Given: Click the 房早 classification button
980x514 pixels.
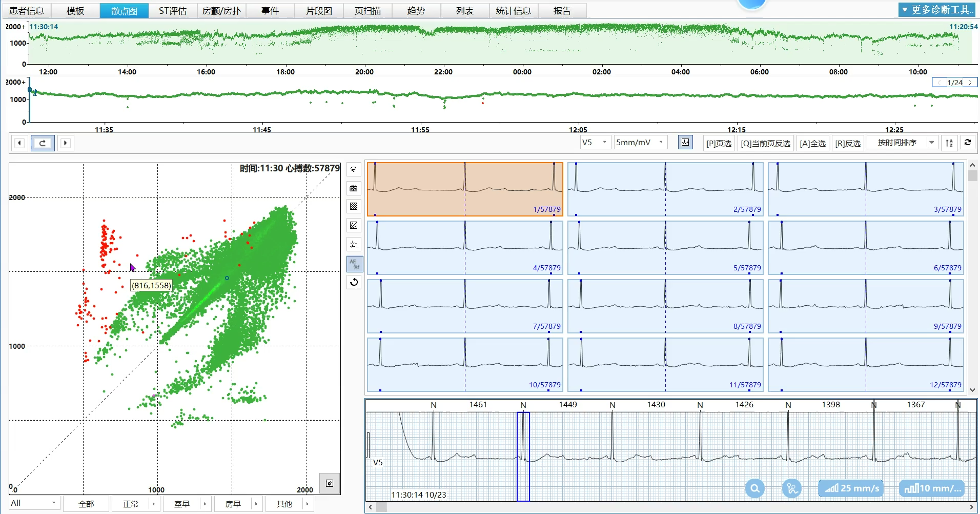Looking at the screenshot, I should point(233,504).
